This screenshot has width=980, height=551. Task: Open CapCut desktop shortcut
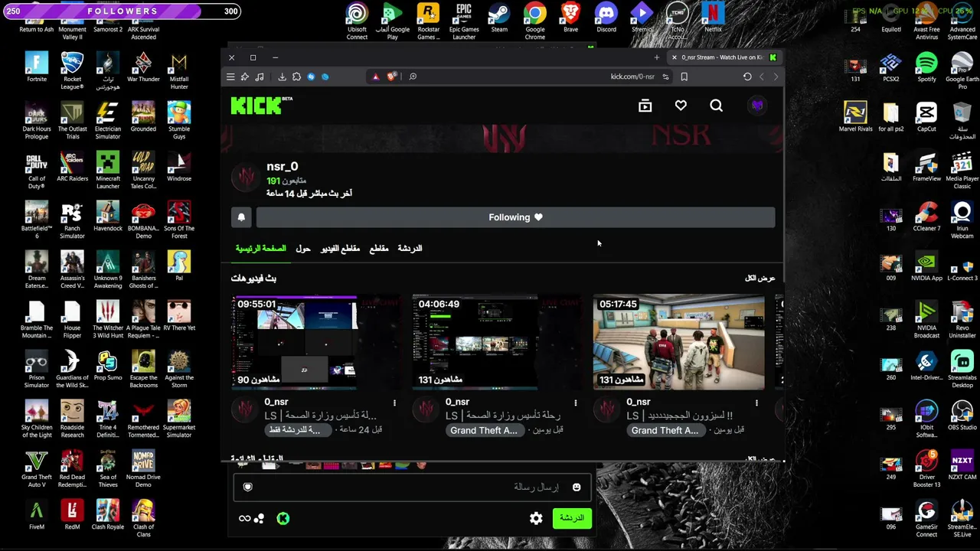(926, 117)
